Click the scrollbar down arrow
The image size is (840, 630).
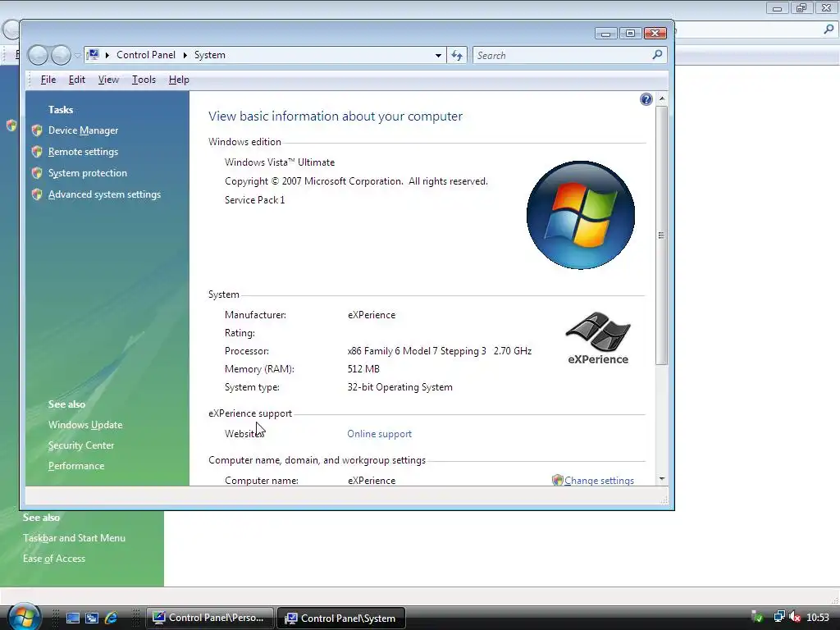click(662, 479)
